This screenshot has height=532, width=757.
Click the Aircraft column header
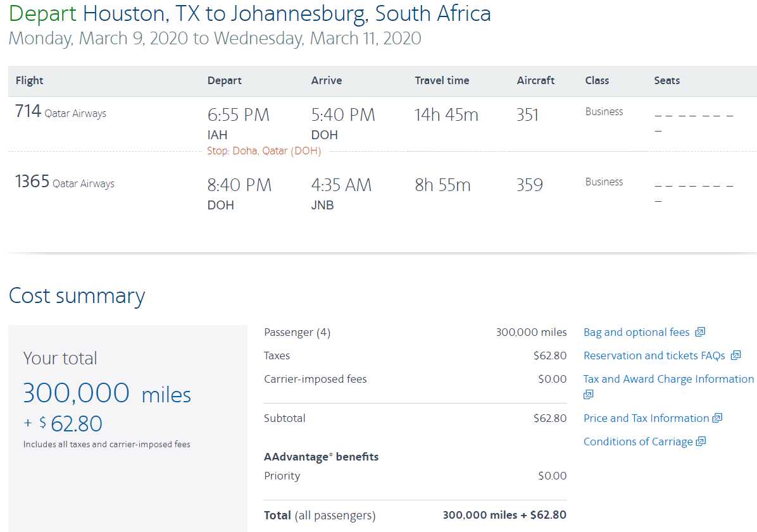(x=535, y=80)
